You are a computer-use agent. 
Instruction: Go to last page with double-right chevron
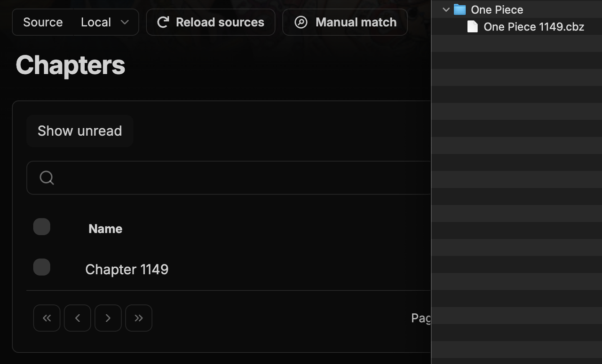pyautogui.click(x=139, y=318)
